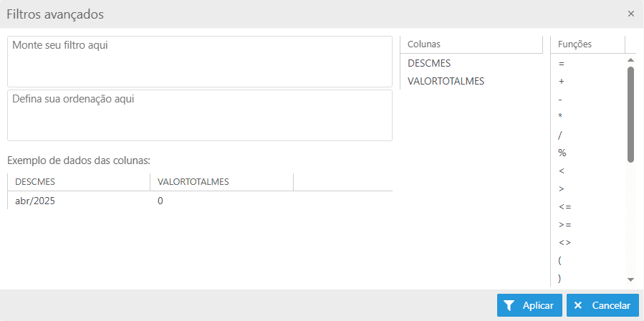Choose the plus operator in Funções
This screenshot has width=644, height=321.
[562, 81]
